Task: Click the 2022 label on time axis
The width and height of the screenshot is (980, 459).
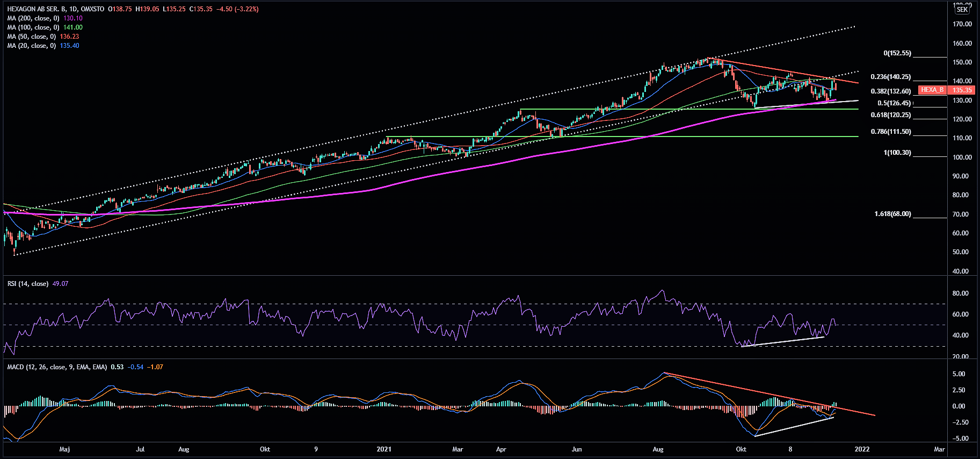Action: (862, 449)
